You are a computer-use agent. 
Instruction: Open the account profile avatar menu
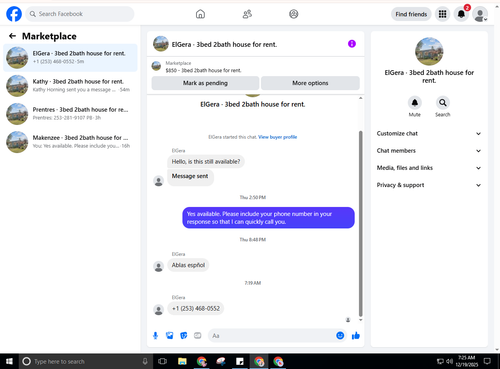[x=480, y=14]
